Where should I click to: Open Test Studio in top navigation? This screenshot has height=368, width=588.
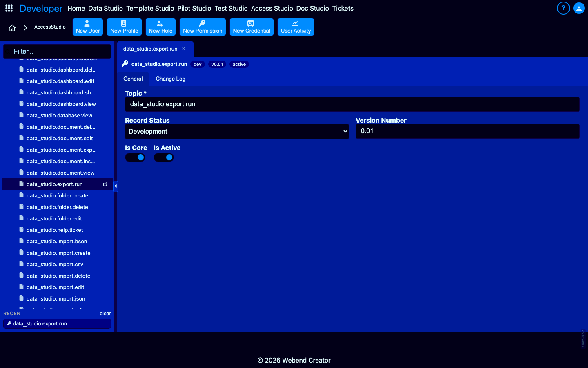click(231, 8)
